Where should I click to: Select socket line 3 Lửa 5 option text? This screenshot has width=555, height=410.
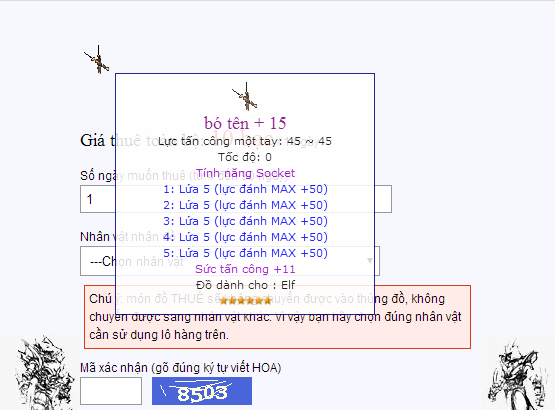tap(245, 221)
